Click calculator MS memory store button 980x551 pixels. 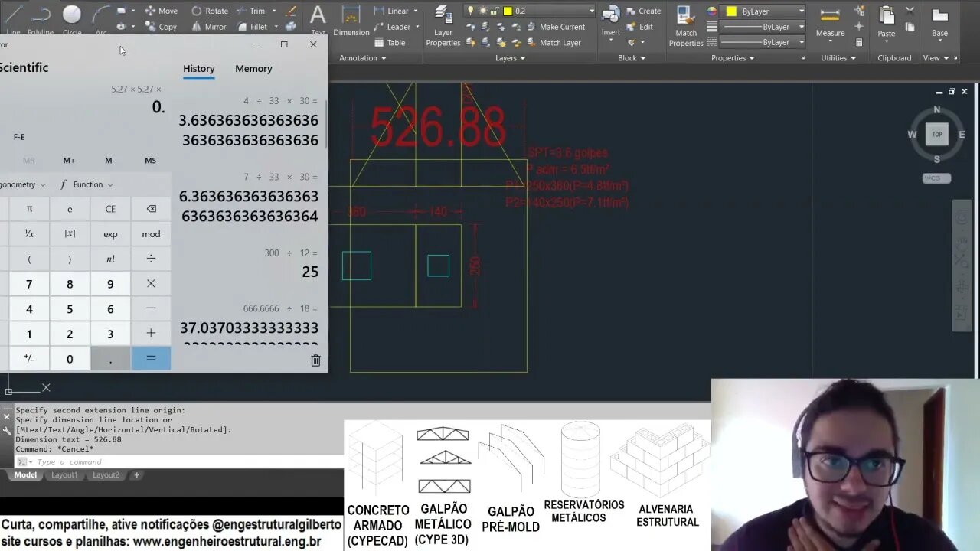[x=150, y=161]
